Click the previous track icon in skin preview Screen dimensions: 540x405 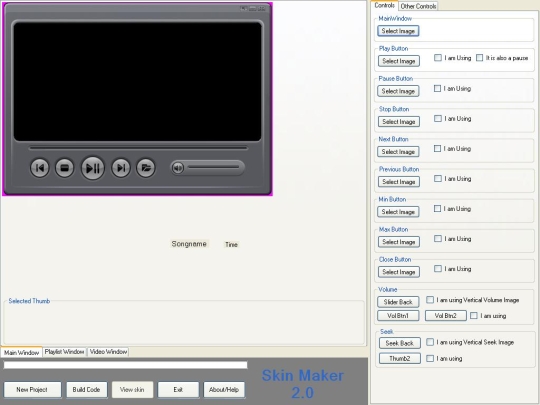[x=40, y=168]
